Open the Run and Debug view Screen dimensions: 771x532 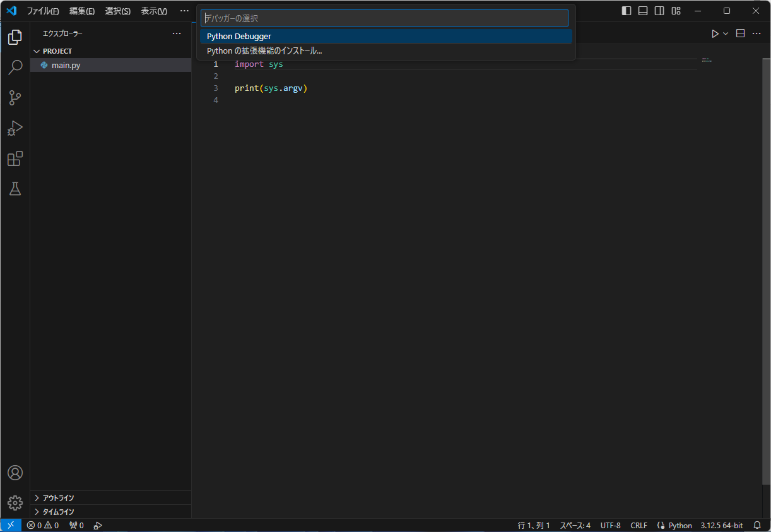(15, 128)
